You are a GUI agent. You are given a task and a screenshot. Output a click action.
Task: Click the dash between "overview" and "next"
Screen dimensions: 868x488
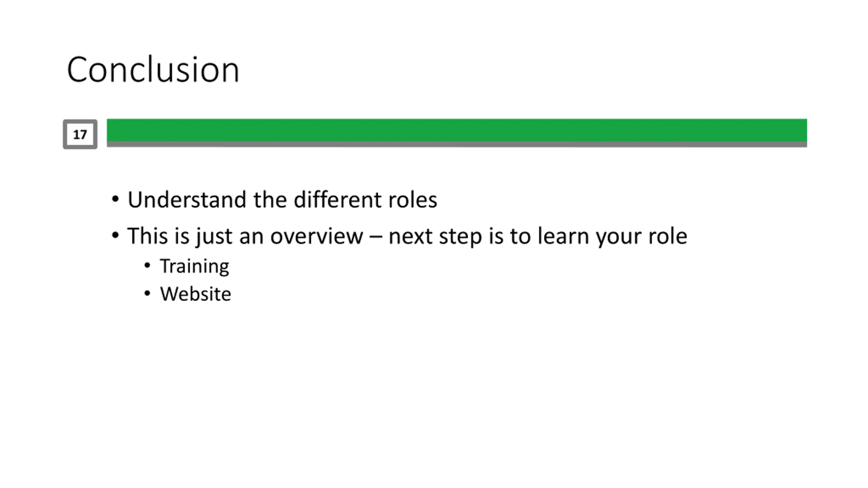pos(376,237)
